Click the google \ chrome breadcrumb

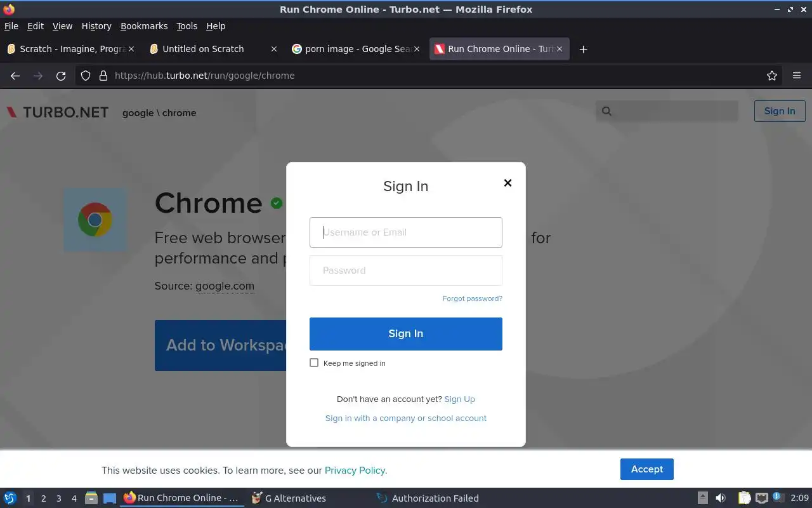pos(159,113)
